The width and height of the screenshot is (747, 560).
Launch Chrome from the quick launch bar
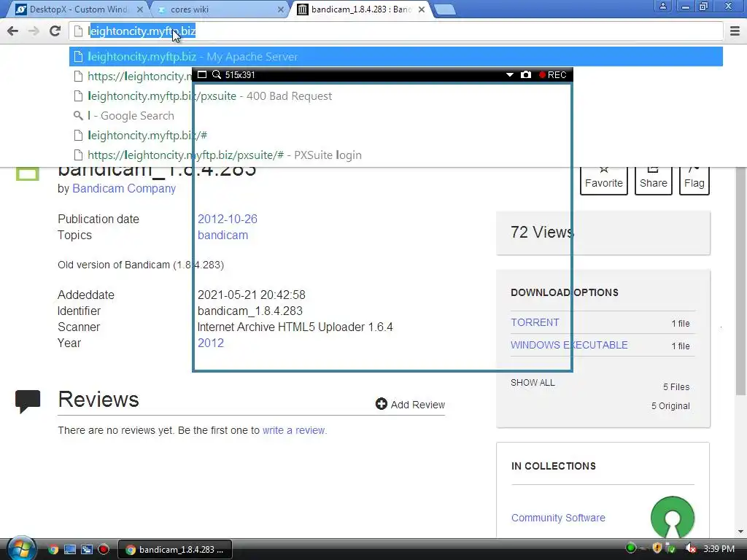coord(53,550)
